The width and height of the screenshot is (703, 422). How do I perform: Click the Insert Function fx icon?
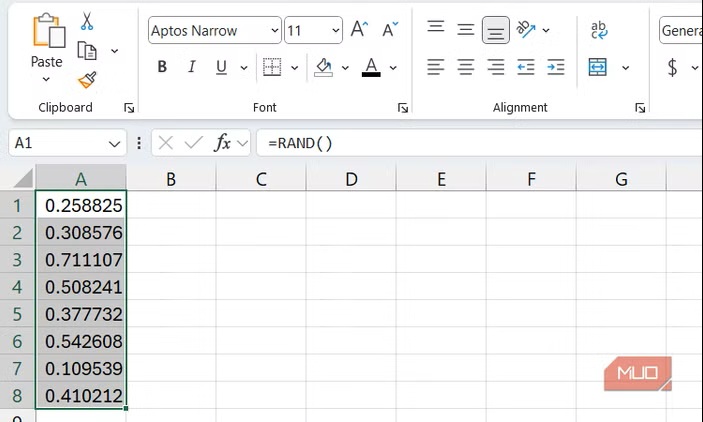coord(223,143)
